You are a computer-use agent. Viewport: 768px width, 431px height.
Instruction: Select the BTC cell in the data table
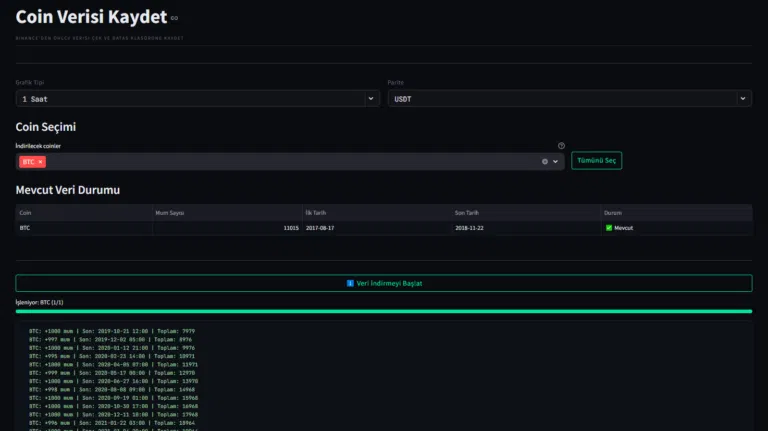point(84,228)
